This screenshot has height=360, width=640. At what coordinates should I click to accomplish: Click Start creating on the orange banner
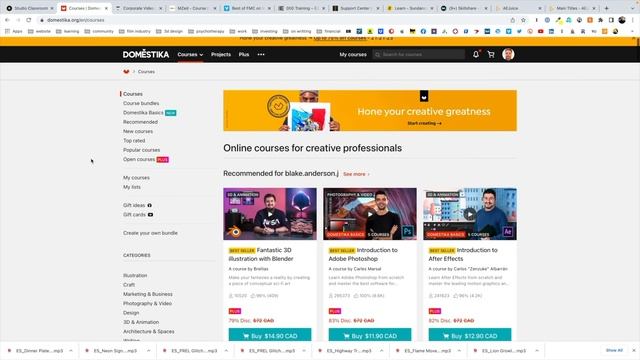(424, 123)
